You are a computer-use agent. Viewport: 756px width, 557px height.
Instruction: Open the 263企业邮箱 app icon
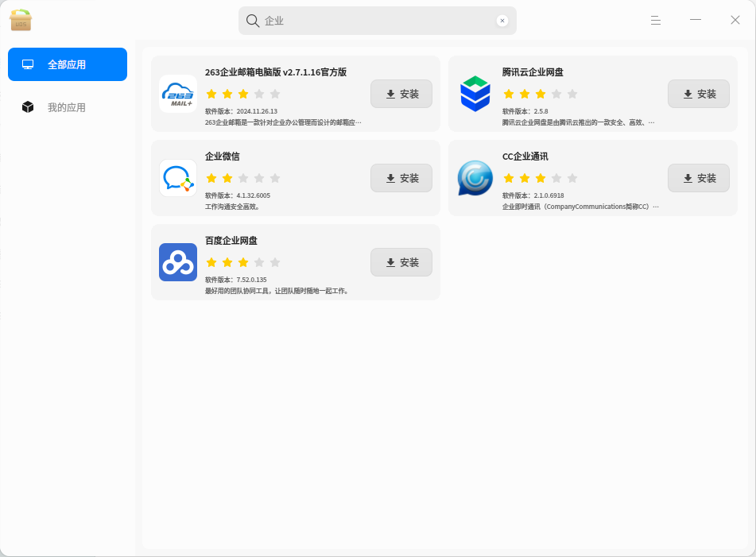pyautogui.click(x=178, y=94)
